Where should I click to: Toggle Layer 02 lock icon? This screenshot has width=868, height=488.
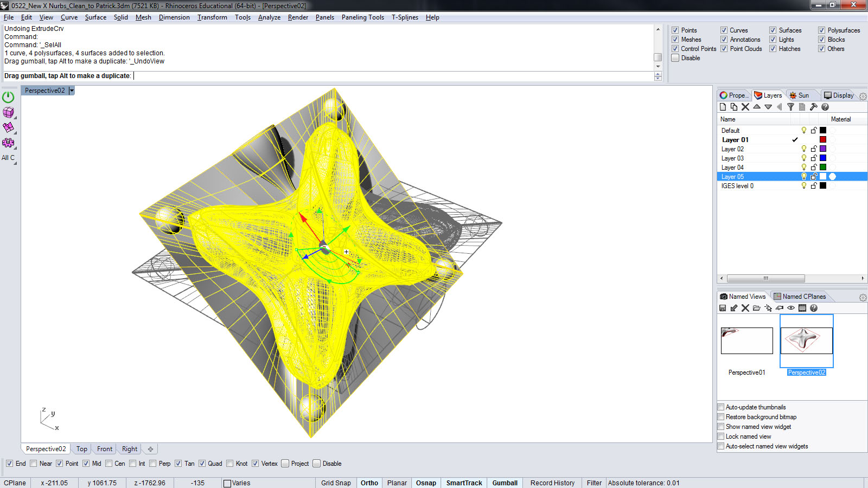pyautogui.click(x=814, y=149)
